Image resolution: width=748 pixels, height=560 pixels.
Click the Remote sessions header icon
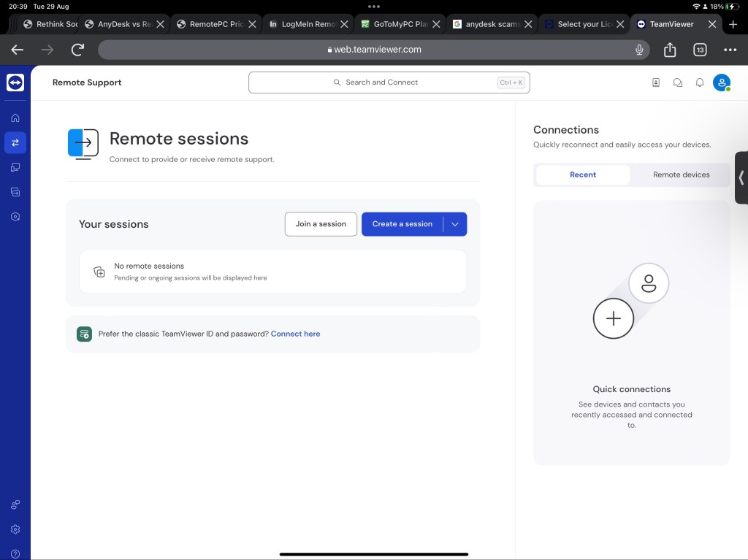(83, 144)
